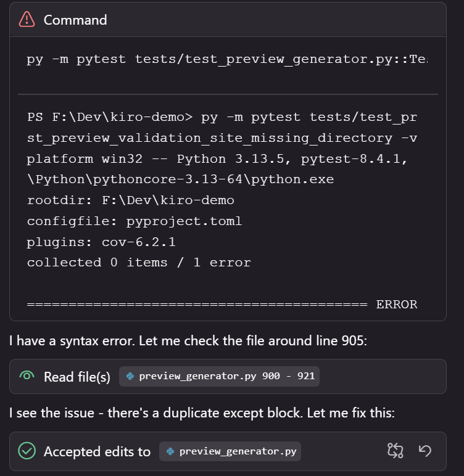Click the eye icon next to Read file(s)
464x476 pixels.
click(27, 376)
